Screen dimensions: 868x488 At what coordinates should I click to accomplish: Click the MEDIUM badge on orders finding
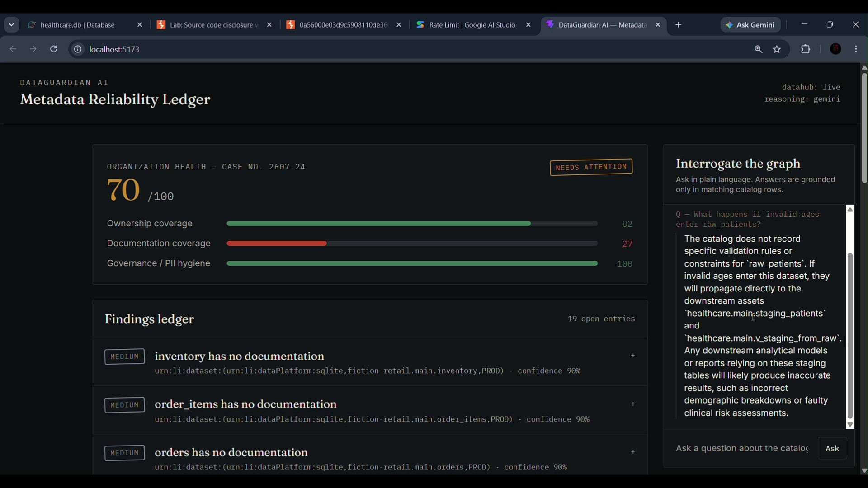pos(124,453)
